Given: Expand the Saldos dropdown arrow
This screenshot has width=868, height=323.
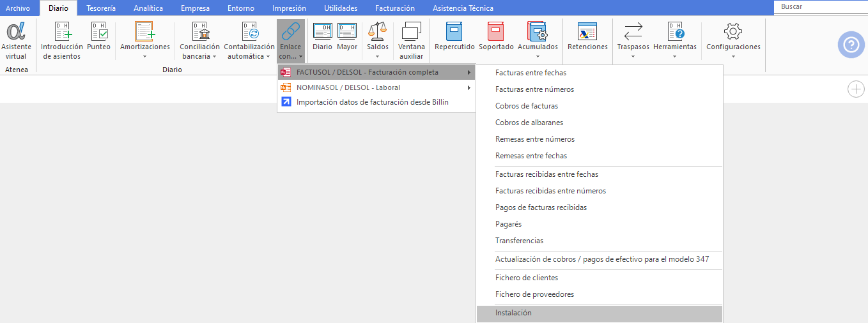Looking at the screenshot, I should (x=378, y=57).
